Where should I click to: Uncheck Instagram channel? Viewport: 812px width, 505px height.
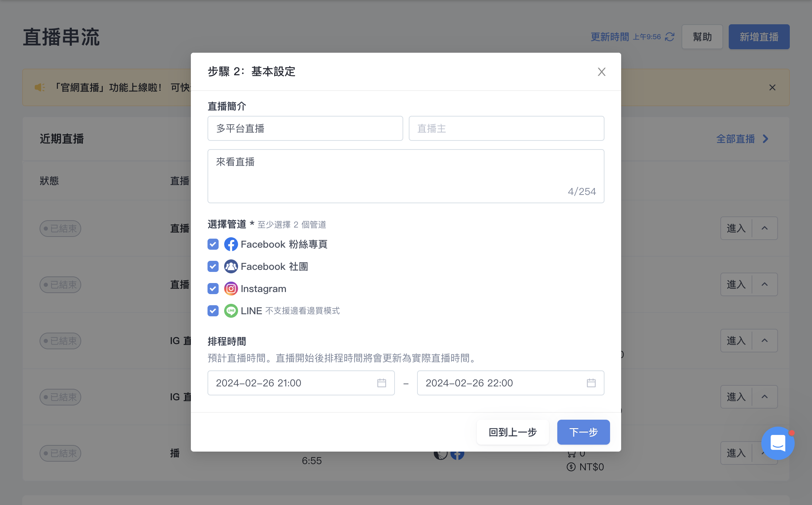click(x=213, y=289)
